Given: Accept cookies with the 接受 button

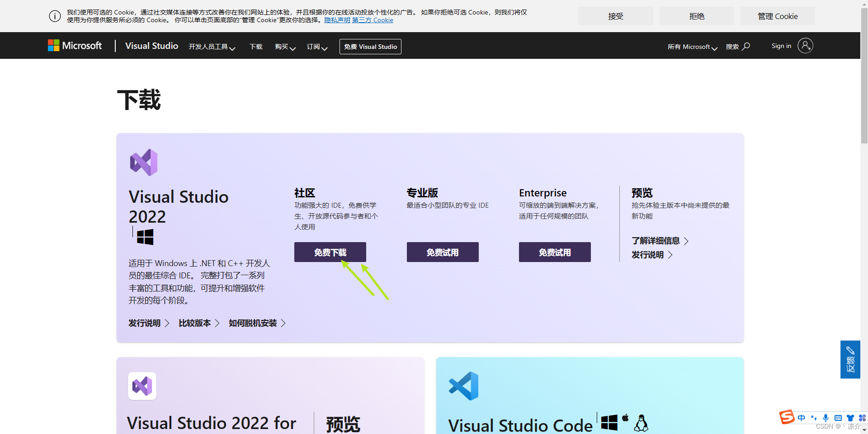Looking at the screenshot, I should point(615,16).
